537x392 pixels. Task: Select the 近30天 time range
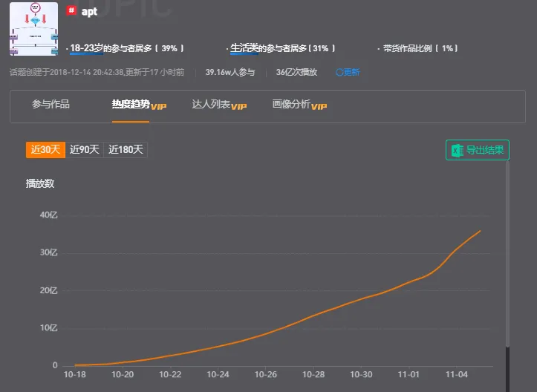click(x=45, y=150)
